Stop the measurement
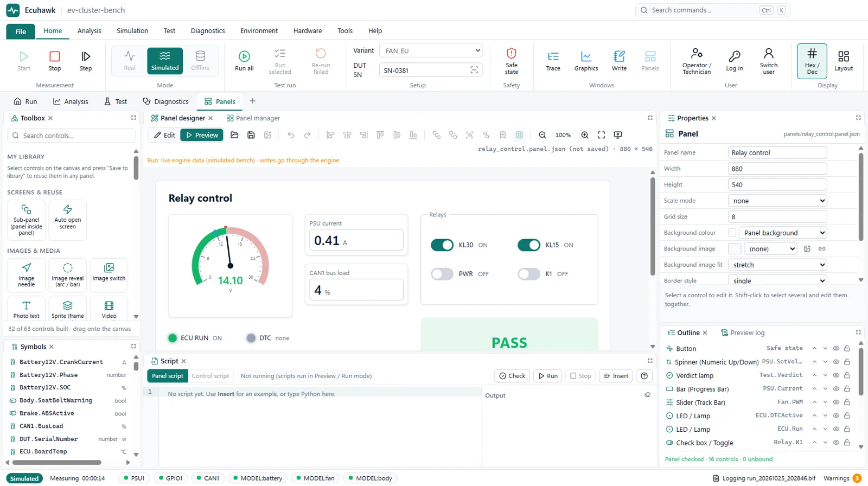 click(55, 61)
